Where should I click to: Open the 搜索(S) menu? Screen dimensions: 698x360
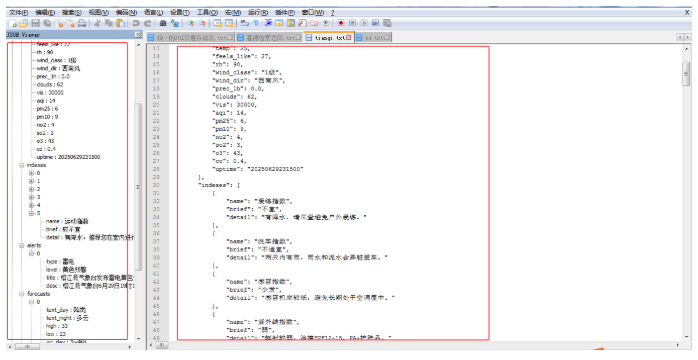coord(72,12)
